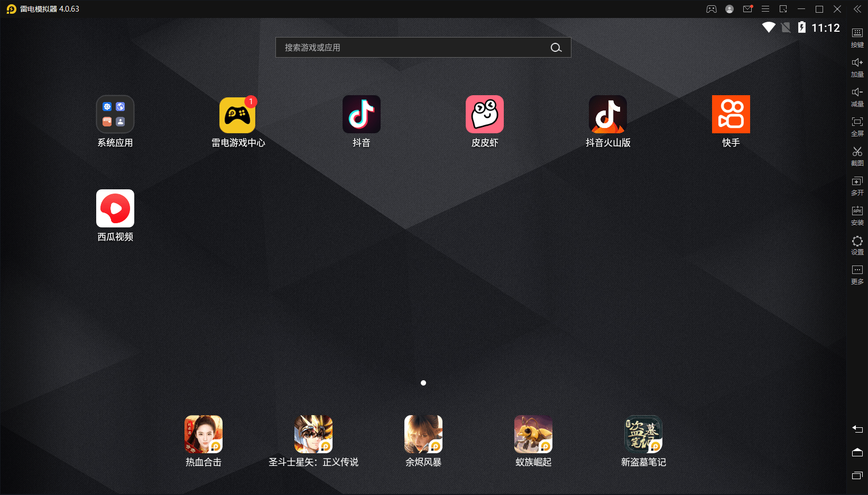Open 圣斗士星矢：正义传说 game

coord(313,434)
